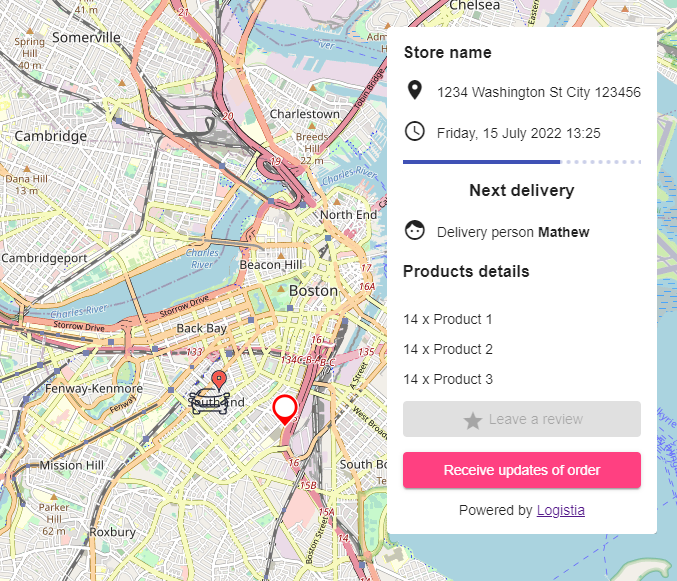Select the 14 x Product 2 line
This screenshot has height=581, width=677.
448,349
